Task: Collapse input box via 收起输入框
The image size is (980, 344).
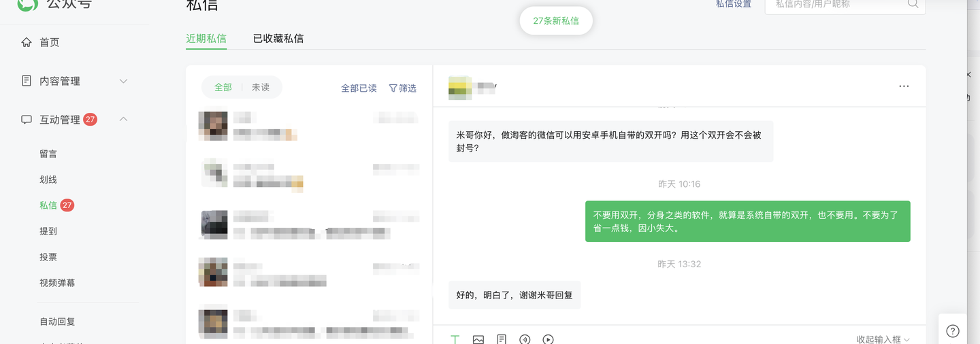Action: (x=883, y=339)
